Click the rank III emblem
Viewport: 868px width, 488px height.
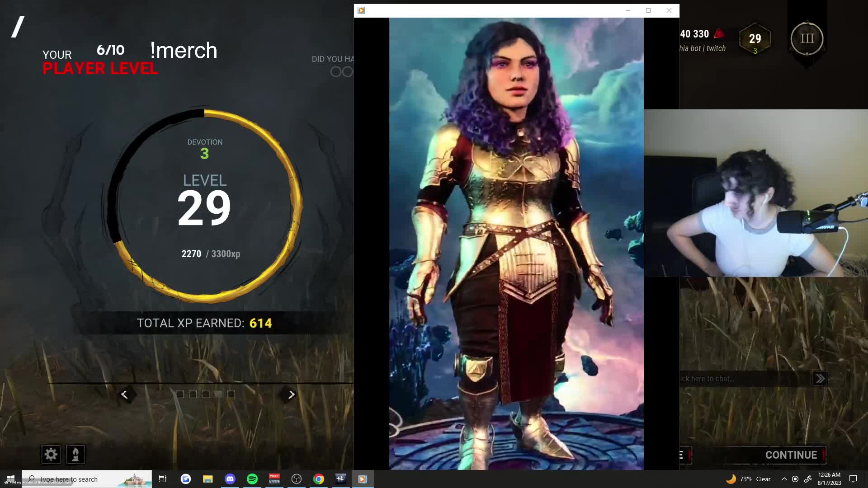[807, 39]
